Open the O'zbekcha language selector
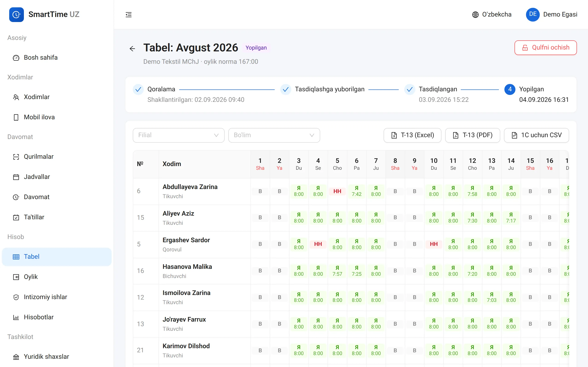This screenshot has width=588, height=367. click(492, 14)
